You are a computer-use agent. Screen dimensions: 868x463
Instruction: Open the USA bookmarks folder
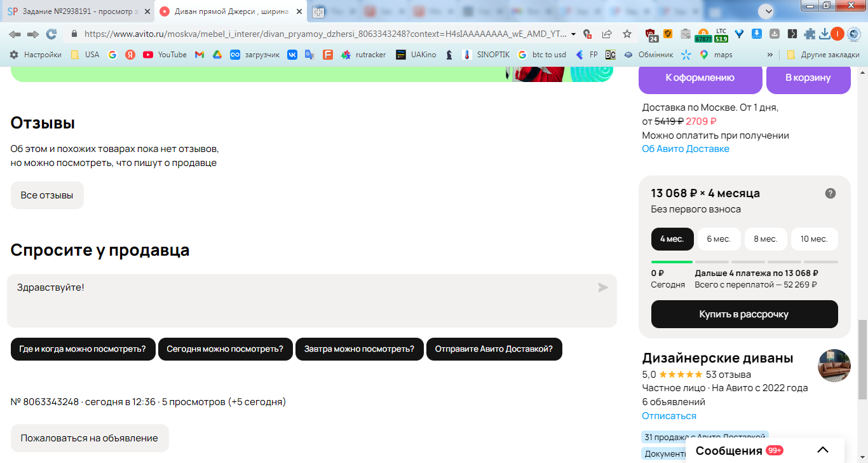(85, 55)
